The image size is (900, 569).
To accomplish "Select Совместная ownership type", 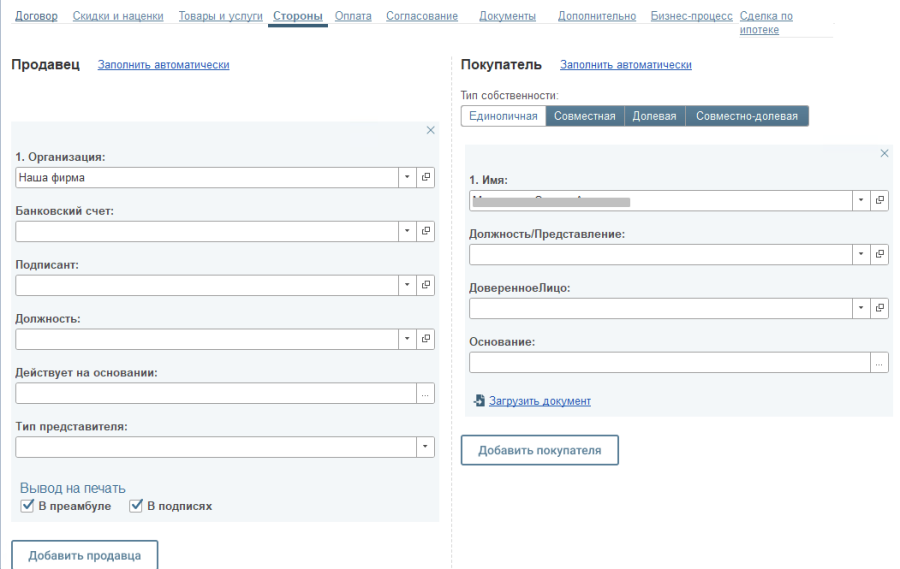I will 585,116.
